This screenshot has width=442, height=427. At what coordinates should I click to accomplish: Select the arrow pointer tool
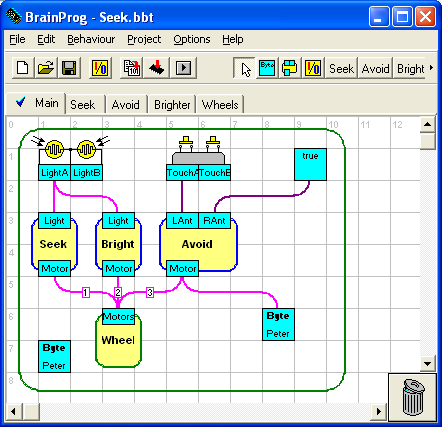pos(244,69)
